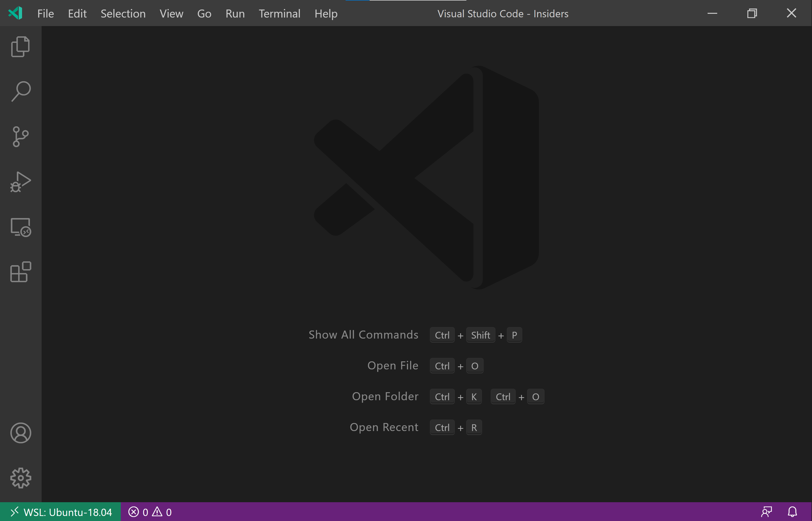Image resolution: width=812 pixels, height=521 pixels.
Task: Open the Run and Debug view
Action: 21,182
